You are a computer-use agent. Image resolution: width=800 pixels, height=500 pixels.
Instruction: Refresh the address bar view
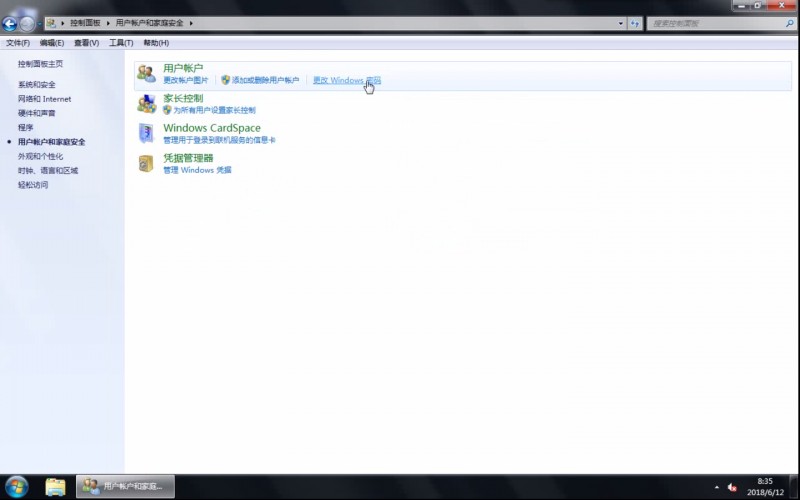[x=635, y=23]
